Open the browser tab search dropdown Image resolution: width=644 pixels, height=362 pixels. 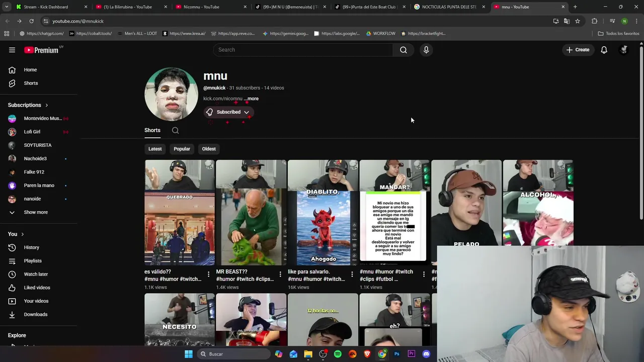tap(7, 7)
